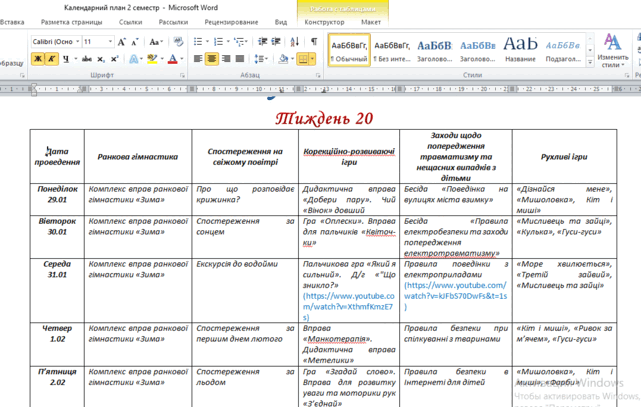Screen dimensions: 641x407
Task: Click the Тиждень 20 heading
Action: tap(324, 119)
